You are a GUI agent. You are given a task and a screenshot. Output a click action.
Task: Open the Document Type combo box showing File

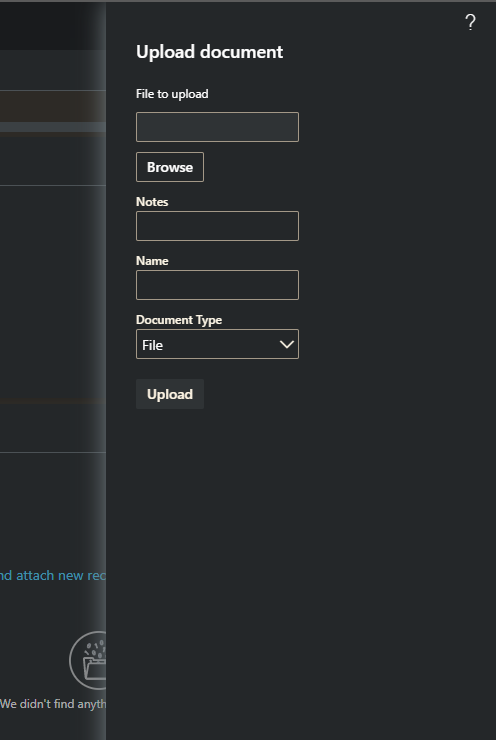coord(217,344)
